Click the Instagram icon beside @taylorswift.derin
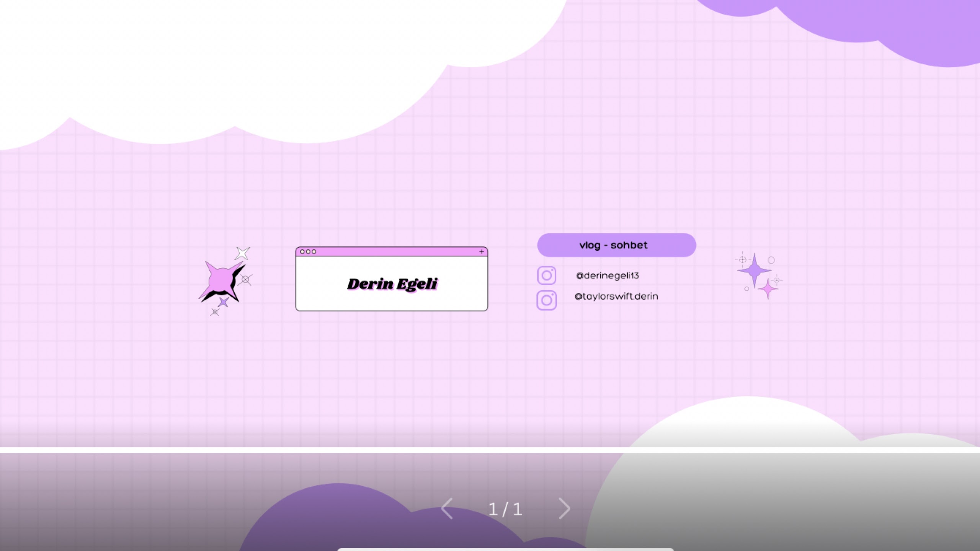This screenshot has width=980, height=551. click(x=546, y=300)
